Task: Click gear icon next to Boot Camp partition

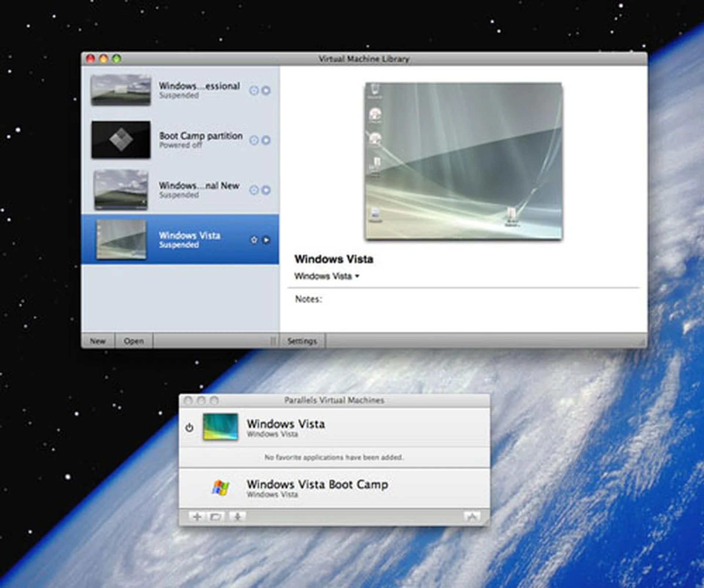Action: tap(254, 140)
